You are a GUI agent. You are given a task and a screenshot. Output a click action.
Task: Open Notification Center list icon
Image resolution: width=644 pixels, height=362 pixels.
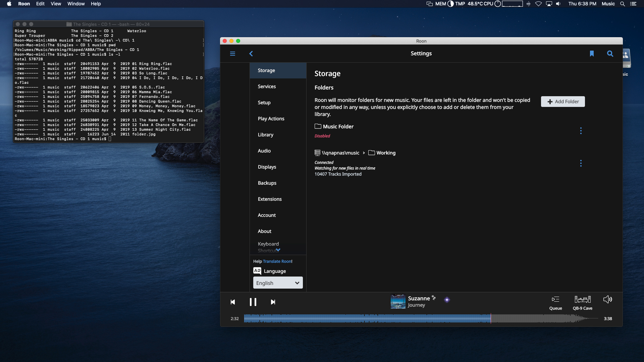click(633, 4)
